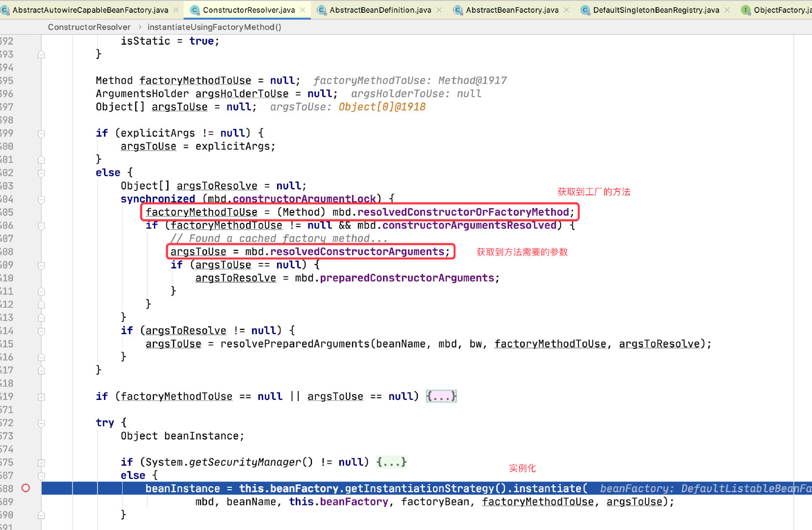This screenshot has width=812, height=530.
Task: Click the instantiateUsingFactoryMethod() breadcrumb
Action: (x=214, y=27)
